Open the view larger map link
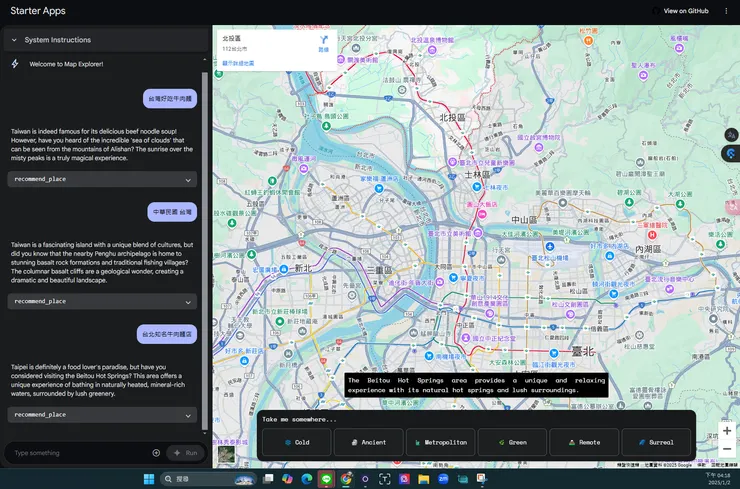Screen dimensions: 740x489 click(238, 63)
